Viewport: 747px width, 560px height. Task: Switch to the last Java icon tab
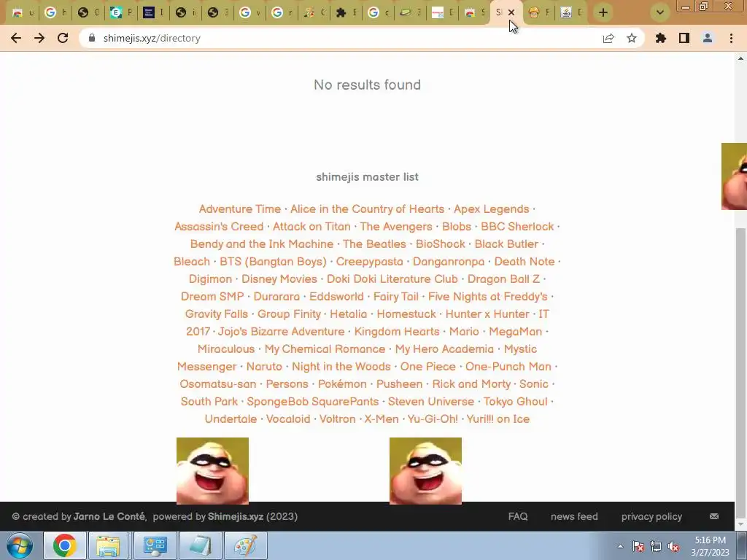pyautogui.click(x=572, y=12)
